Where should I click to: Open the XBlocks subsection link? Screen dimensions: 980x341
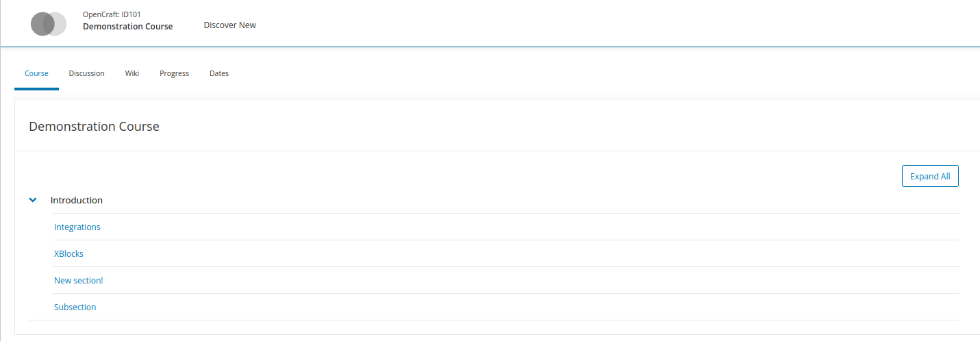coord(68,254)
